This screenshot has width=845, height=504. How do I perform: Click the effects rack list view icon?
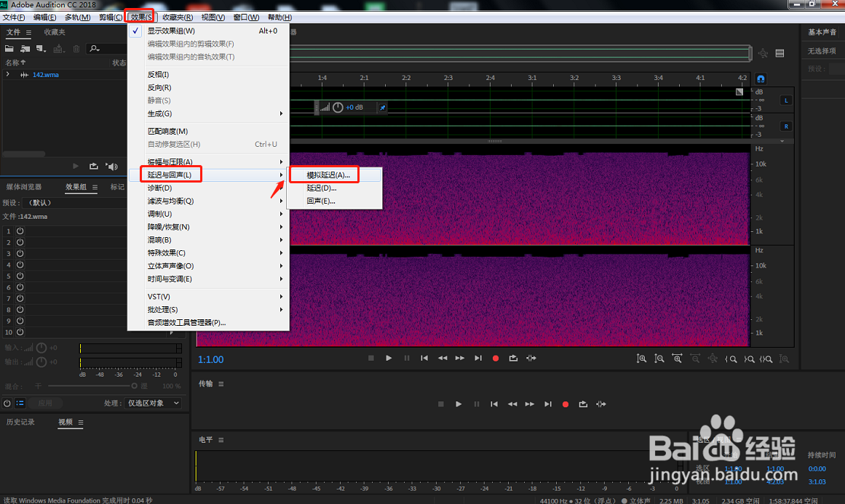pyautogui.click(x=20, y=403)
